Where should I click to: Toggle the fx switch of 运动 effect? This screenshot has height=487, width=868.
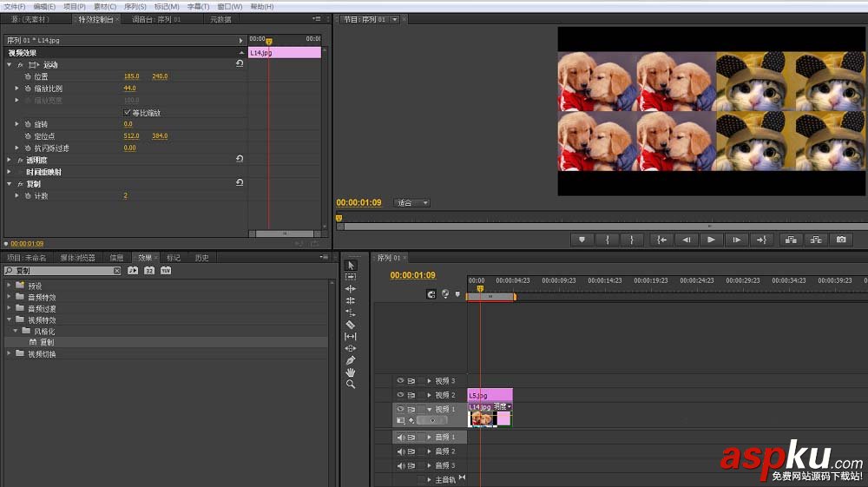(21, 65)
